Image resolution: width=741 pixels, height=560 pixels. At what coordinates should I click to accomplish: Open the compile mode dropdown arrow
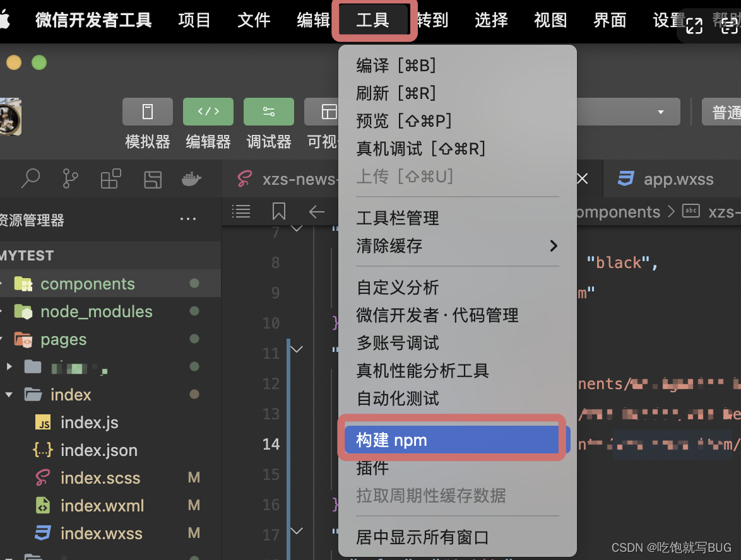[661, 112]
